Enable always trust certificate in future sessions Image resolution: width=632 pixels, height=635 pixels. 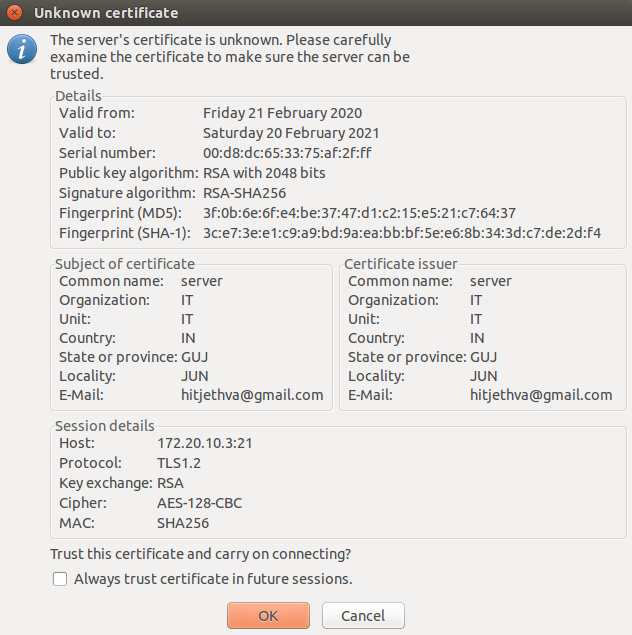click(x=60, y=579)
